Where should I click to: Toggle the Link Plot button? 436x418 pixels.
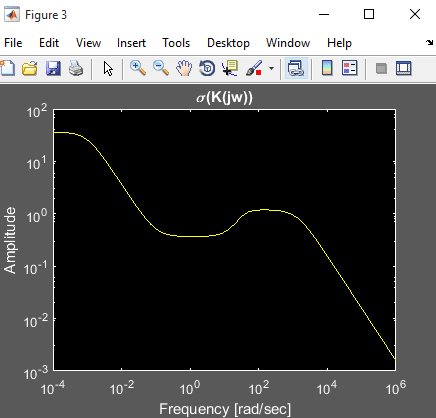click(296, 68)
